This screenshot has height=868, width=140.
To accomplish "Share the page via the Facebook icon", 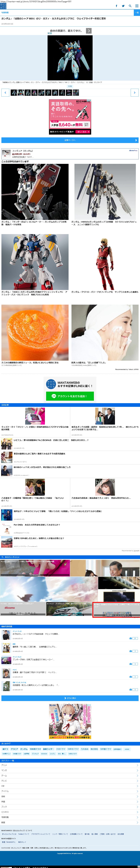I will coord(117,6).
